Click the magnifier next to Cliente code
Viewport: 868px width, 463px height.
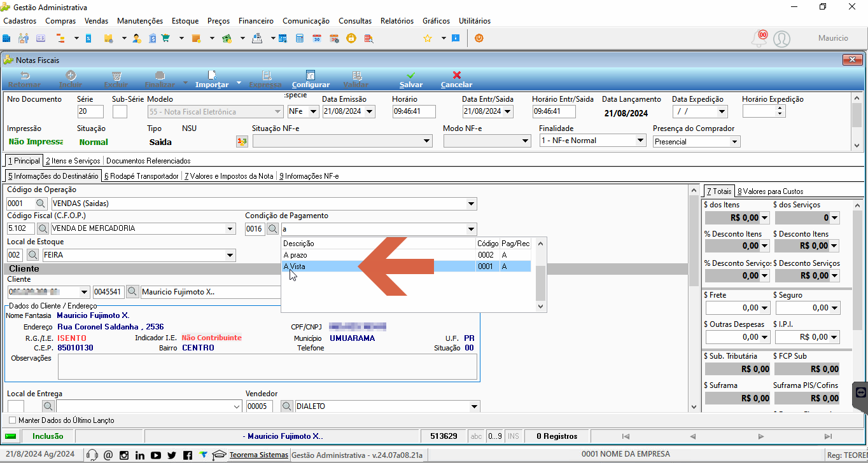coord(132,292)
